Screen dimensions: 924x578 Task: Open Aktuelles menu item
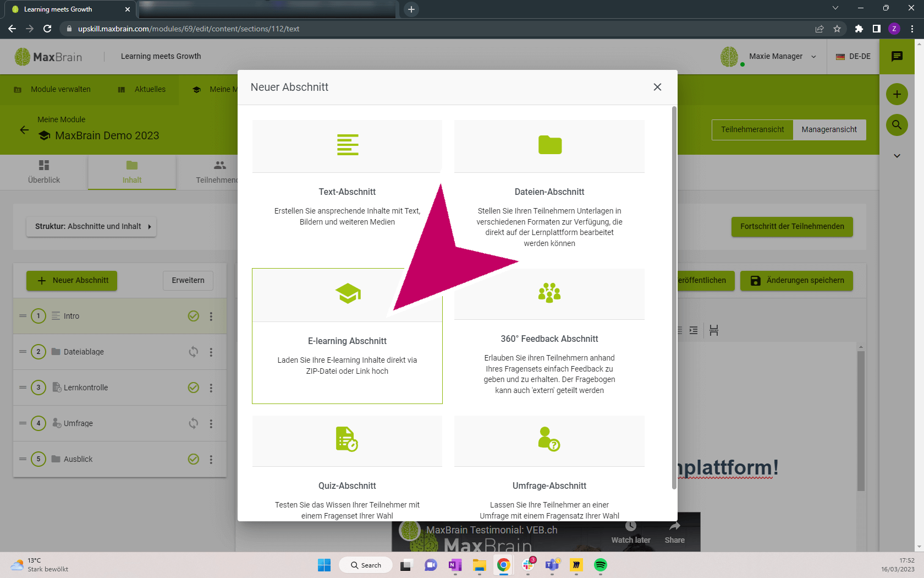pyautogui.click(x=142, y=89)
